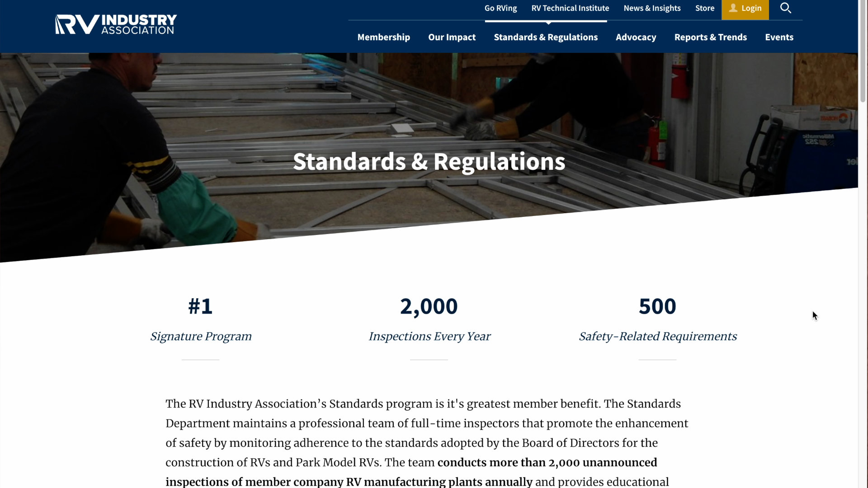Visit the Go RVing link

[500, 8]
